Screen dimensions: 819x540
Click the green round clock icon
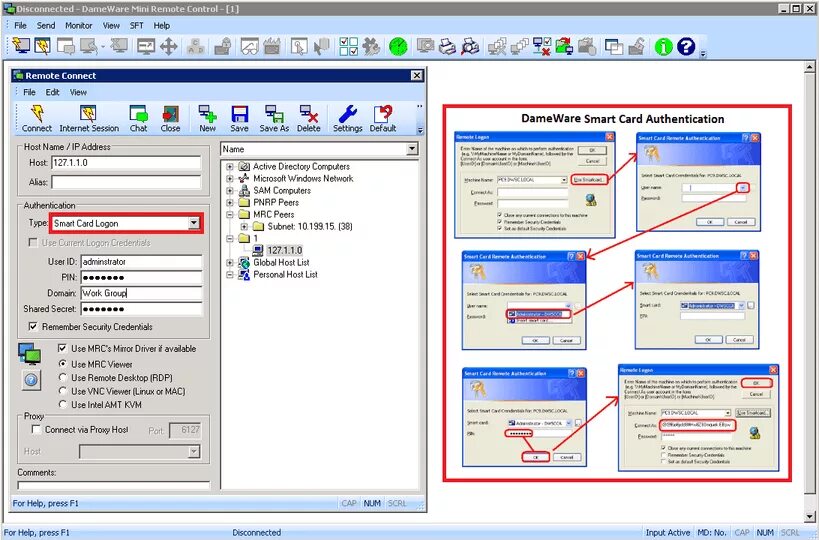tap(398, 46)
